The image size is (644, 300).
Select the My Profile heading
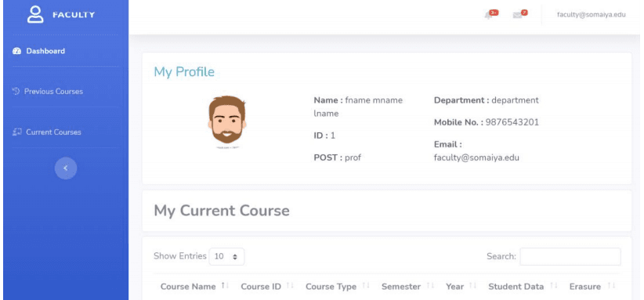click(x=184, y=72)
